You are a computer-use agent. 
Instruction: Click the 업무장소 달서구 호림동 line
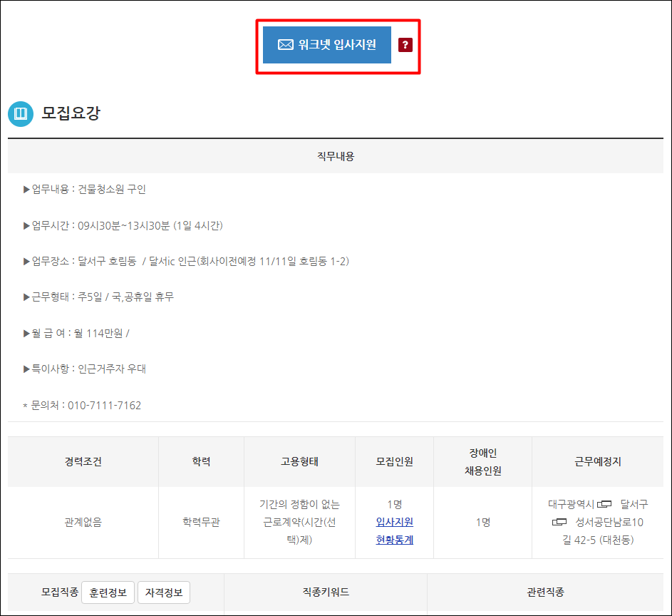coord(186,261)
